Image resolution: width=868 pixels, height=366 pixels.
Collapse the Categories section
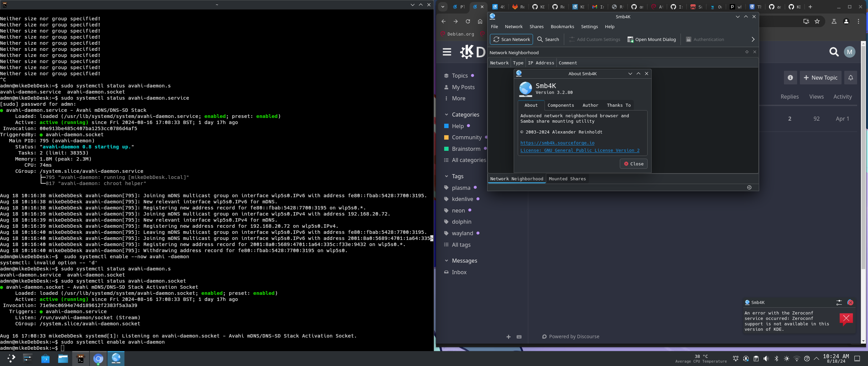pos(462,115)
